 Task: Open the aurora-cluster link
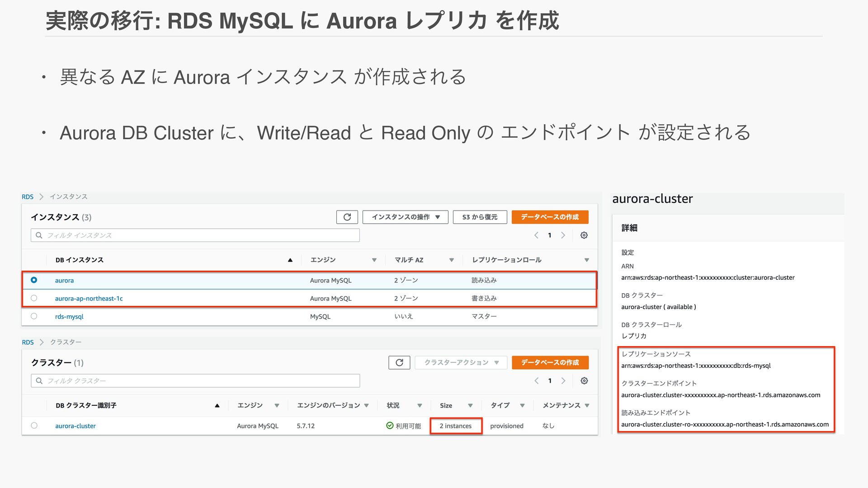tap(75, 426)
